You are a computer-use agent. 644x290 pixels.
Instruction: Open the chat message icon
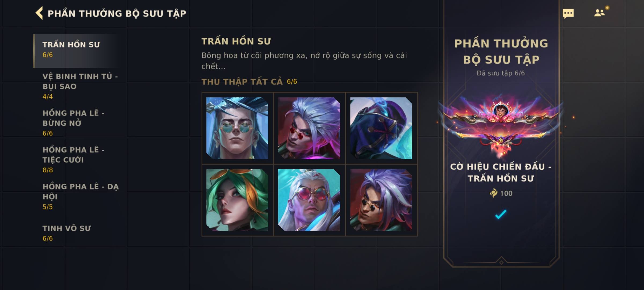click(x=568, y=13)
